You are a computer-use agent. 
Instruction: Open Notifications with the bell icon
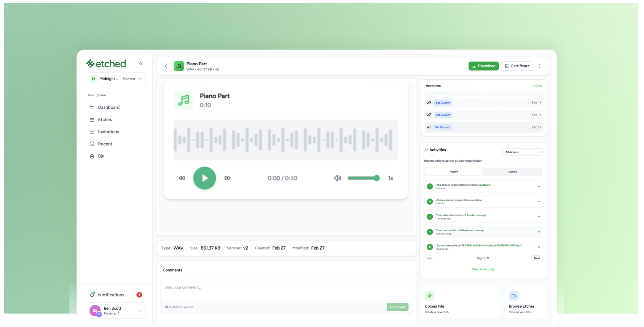[x=92, y=295]
